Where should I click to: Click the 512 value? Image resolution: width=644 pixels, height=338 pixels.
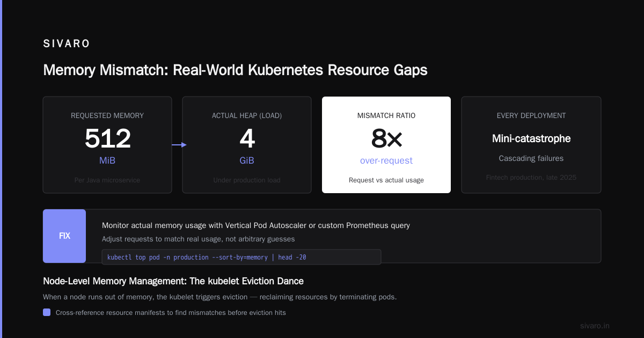coord(107,139)
